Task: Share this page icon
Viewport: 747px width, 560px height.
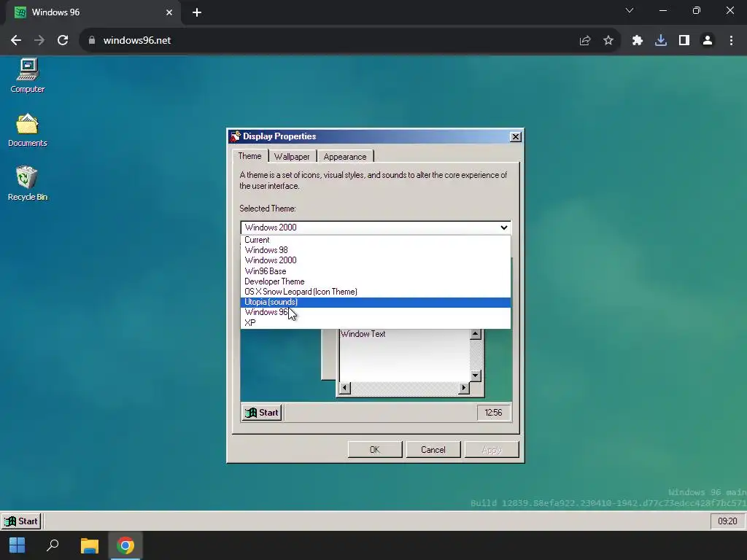Action: [x=585, y=41]
